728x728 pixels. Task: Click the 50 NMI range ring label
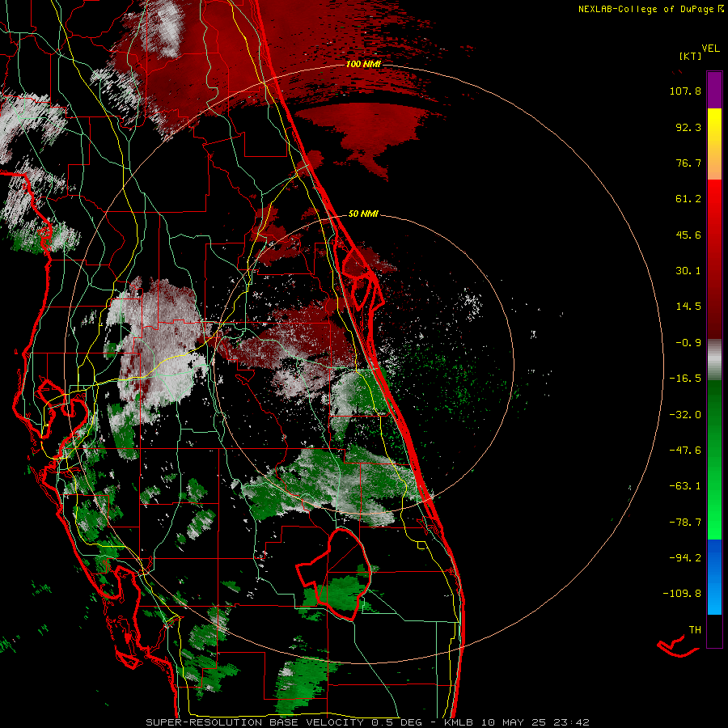pos(363,214)
